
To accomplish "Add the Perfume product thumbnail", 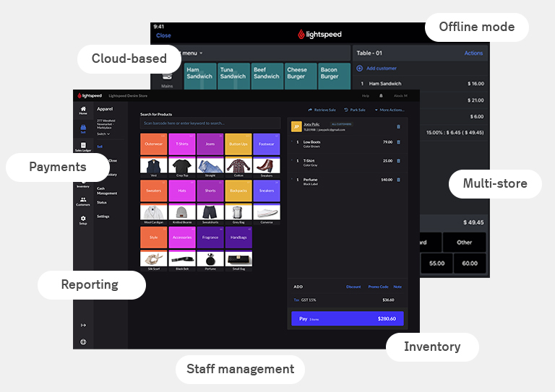I will (x=210, y=258).
